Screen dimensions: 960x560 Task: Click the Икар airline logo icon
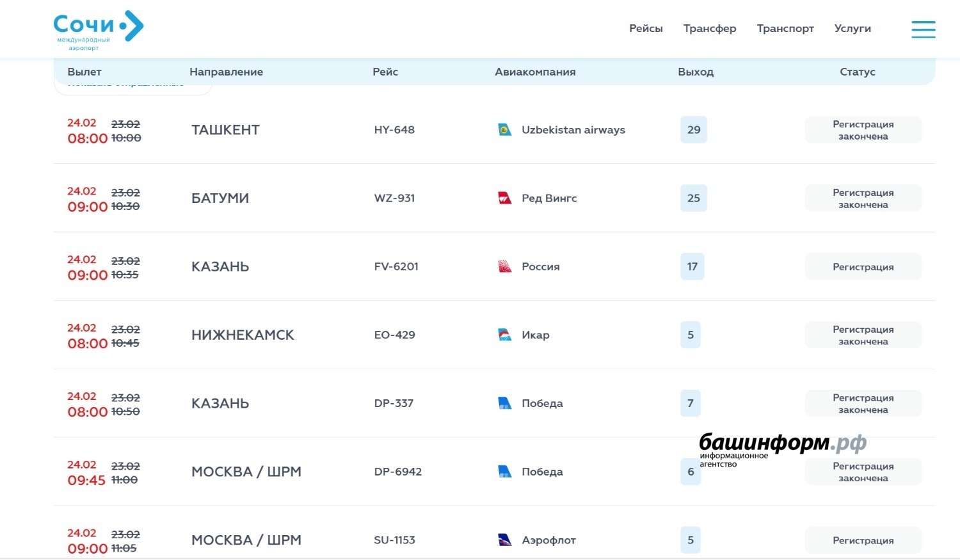pyautogui.click(x=505, y=335)
